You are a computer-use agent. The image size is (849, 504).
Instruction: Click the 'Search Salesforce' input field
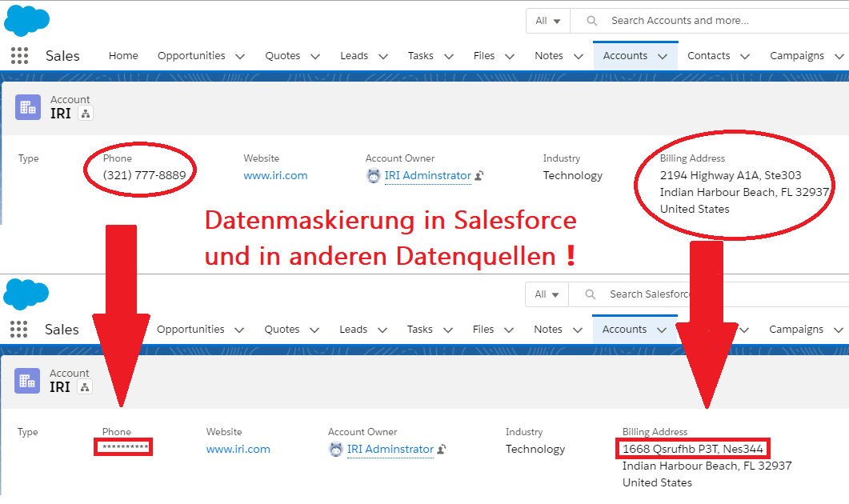(x=648, y=294)
